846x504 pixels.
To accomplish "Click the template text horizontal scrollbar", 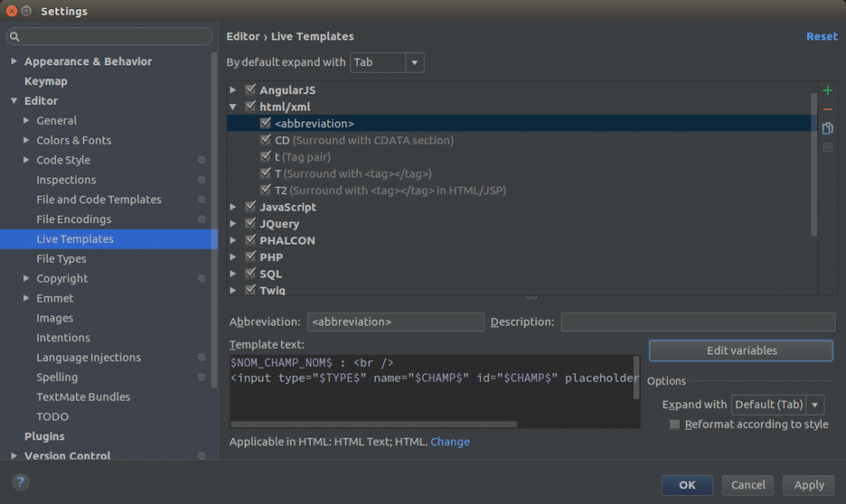I will [x=373, y=424].
